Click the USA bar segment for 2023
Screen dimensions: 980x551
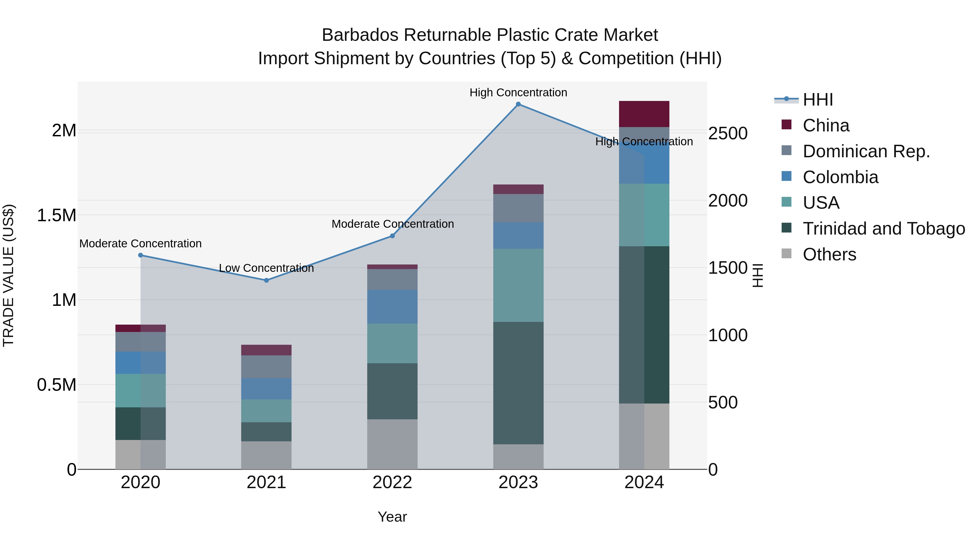coord(518,285)
